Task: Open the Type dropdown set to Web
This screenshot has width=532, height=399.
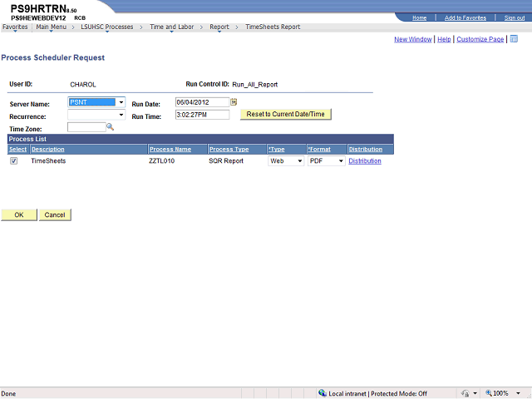Action: (x=299, y=161)
